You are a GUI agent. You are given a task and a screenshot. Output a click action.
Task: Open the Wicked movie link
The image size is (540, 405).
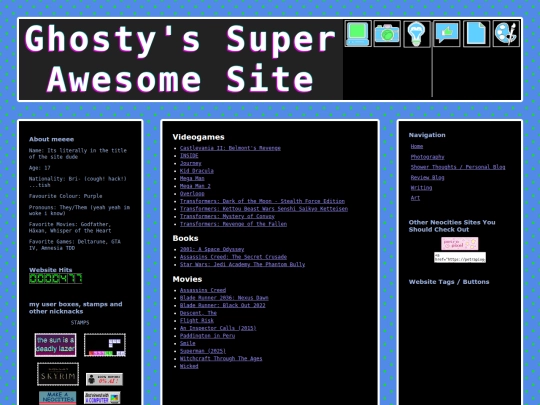189,366
